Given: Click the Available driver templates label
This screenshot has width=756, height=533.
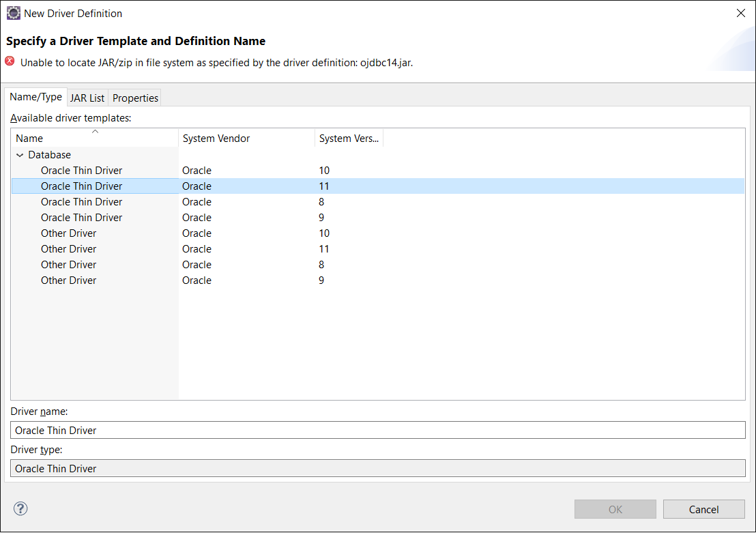Looking at the screenshot, I should [71, 117].
